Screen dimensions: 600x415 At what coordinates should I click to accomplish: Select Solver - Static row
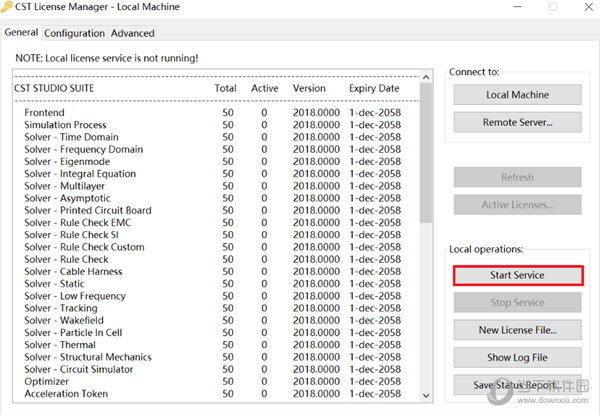tap(212, 284)
